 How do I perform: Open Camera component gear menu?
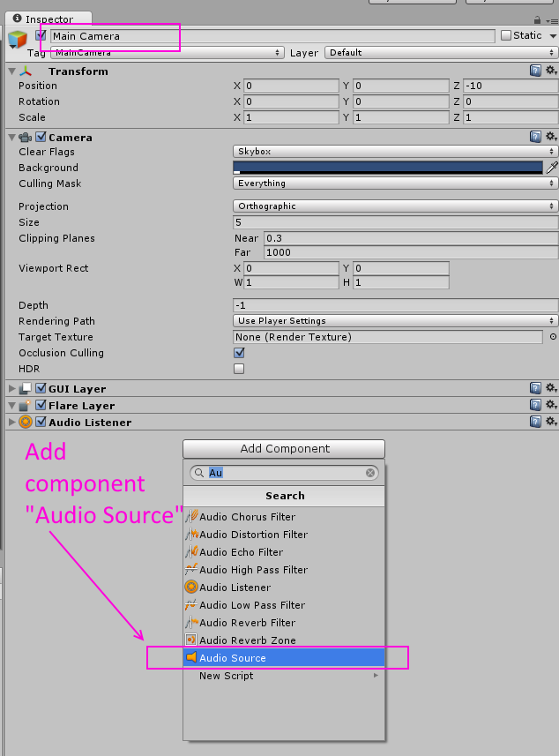[x=551, y=137]
